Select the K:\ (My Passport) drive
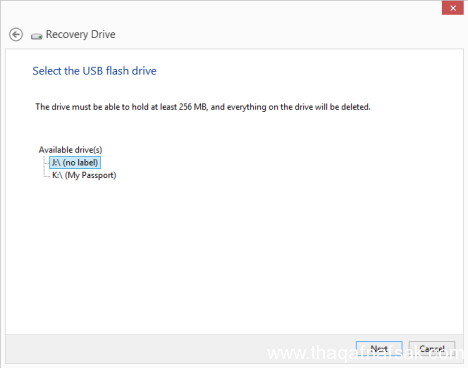This screenshot has width=468, height=368. click(x=84, y=175)
